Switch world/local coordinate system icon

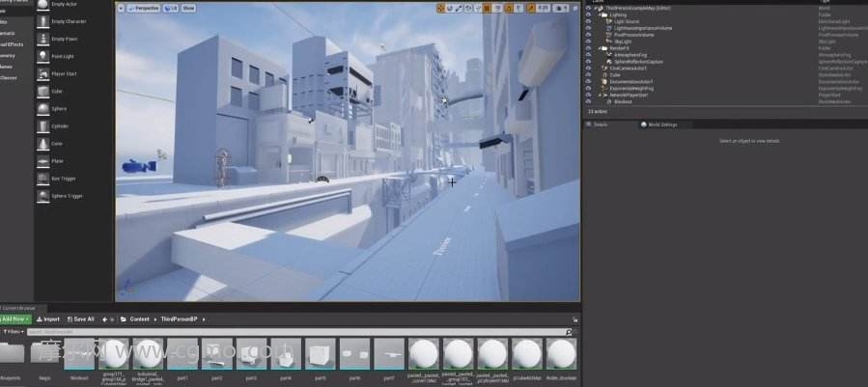(468, 9)
